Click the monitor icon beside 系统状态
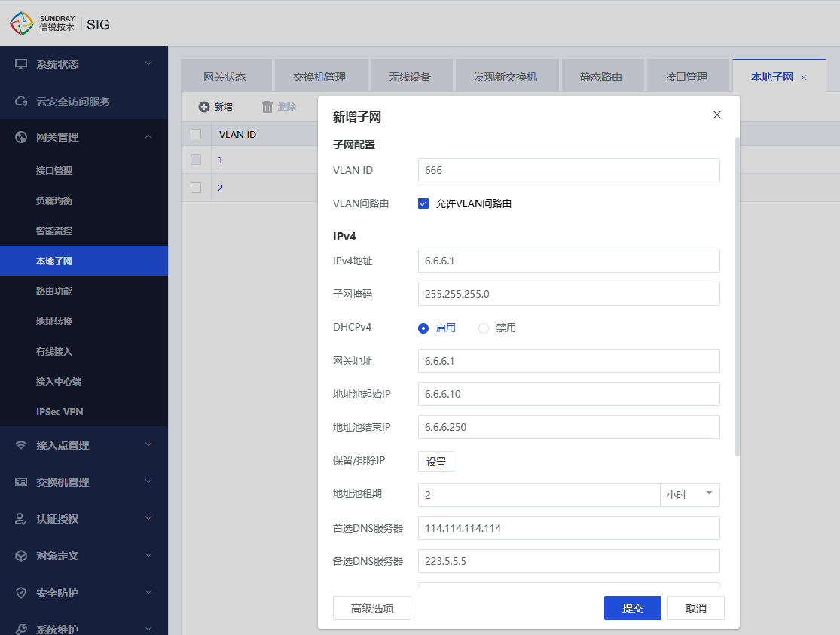 [x=21, y=64]
